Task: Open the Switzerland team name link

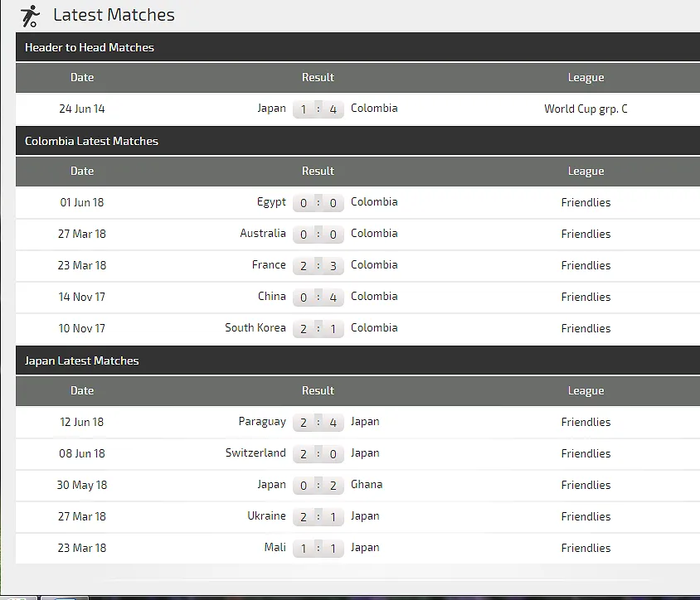Action: (x=255, y=452)
